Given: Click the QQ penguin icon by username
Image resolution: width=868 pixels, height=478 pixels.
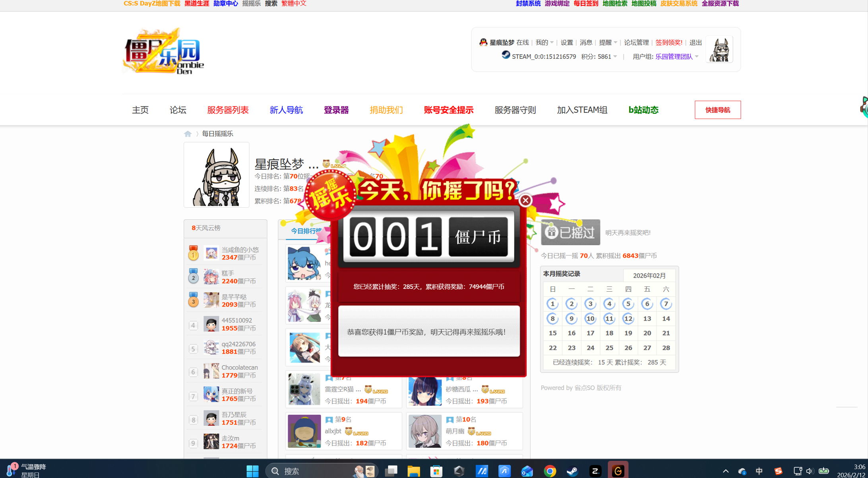Looking at the screenshot, I should (483, 42).
